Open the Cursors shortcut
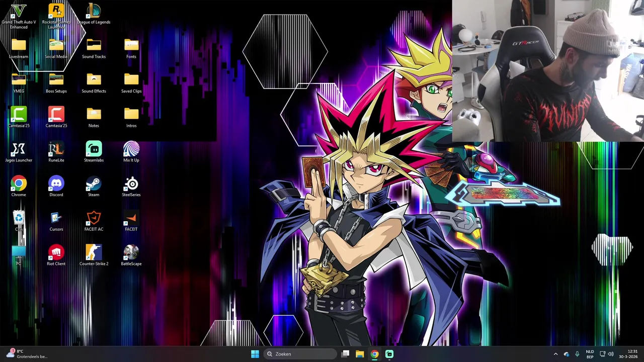Viewport: 644px width, 362px height. (56, 221)
